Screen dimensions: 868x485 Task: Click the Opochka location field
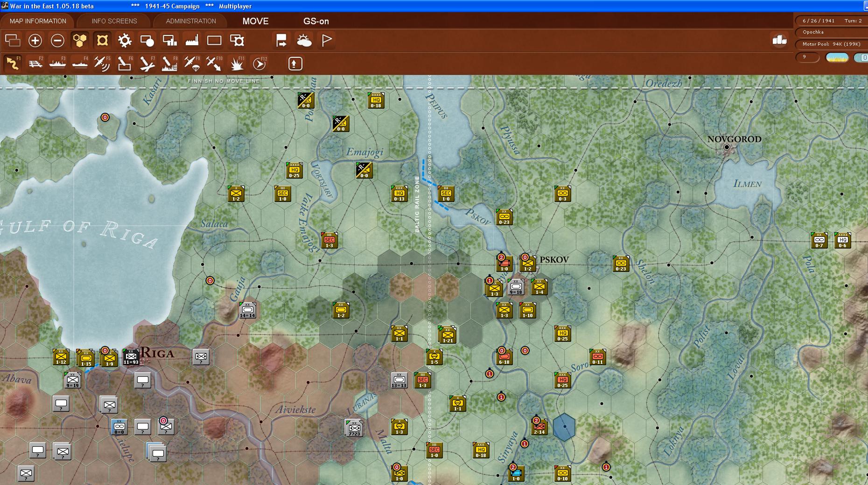pyautogui.click(x=832, y=32)
